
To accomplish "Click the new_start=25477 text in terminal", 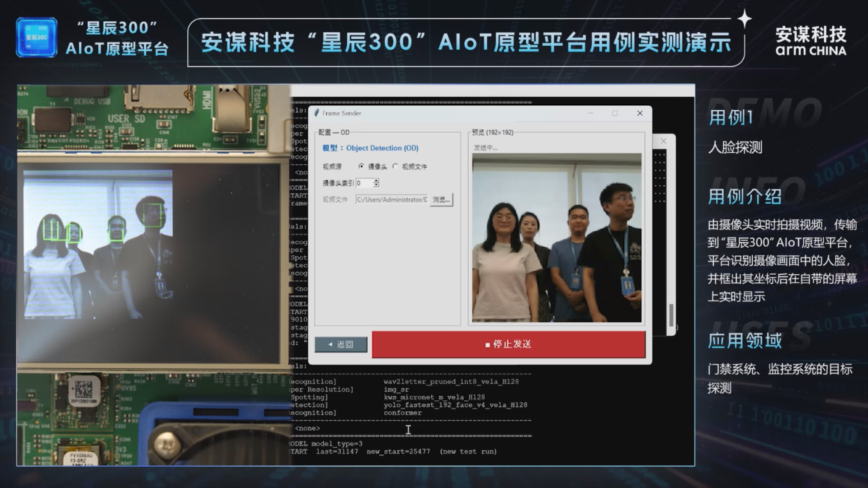I will [398, 451].
